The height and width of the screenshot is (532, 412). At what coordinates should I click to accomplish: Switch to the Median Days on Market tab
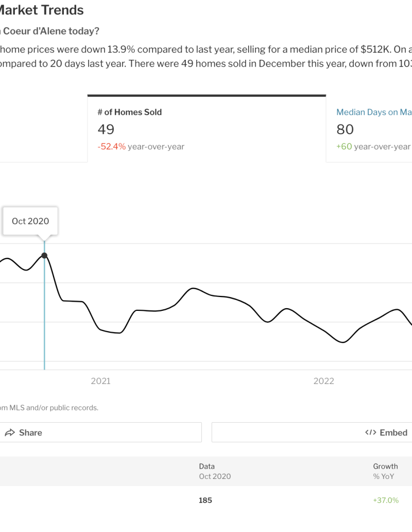pos(374,112)
